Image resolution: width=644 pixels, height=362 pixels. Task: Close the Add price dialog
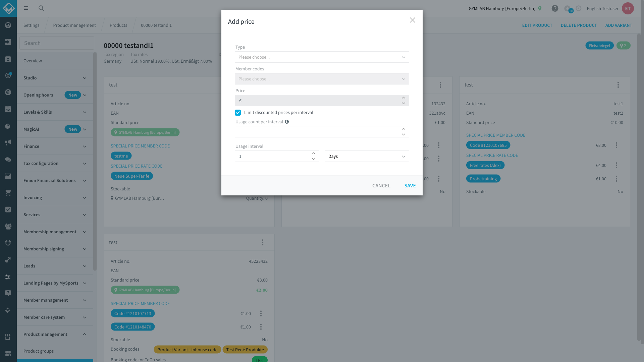click(412, 20)
